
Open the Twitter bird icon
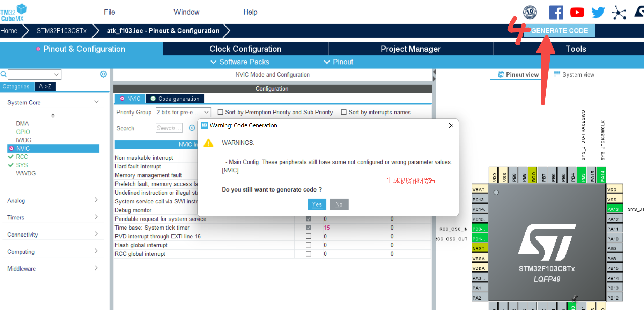click(598, 13)
